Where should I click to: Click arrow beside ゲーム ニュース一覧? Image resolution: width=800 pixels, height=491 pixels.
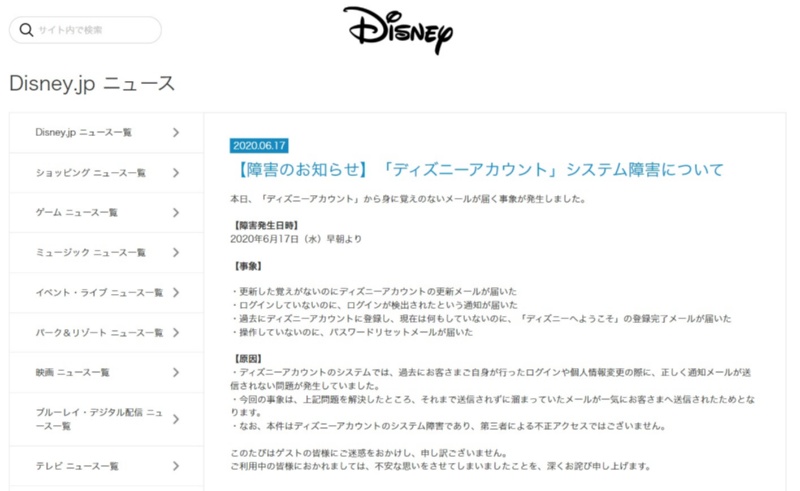click(176, 213)
